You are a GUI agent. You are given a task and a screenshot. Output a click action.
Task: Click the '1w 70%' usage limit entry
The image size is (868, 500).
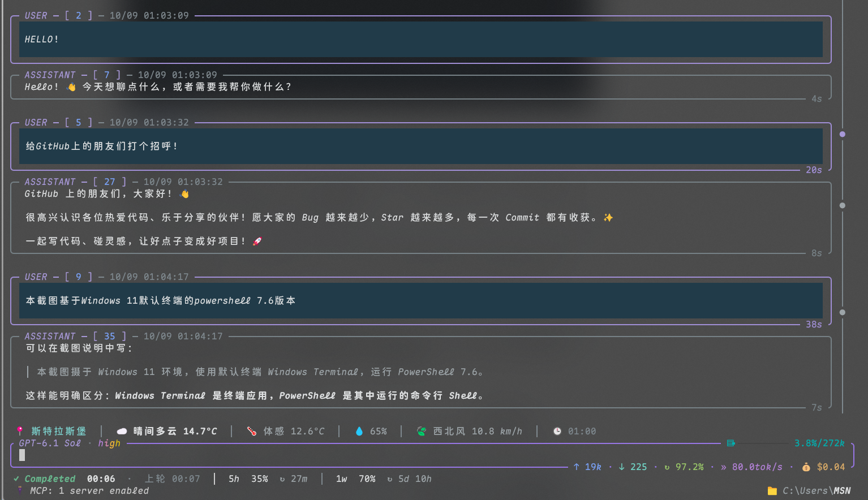click(x=355, y=479)
